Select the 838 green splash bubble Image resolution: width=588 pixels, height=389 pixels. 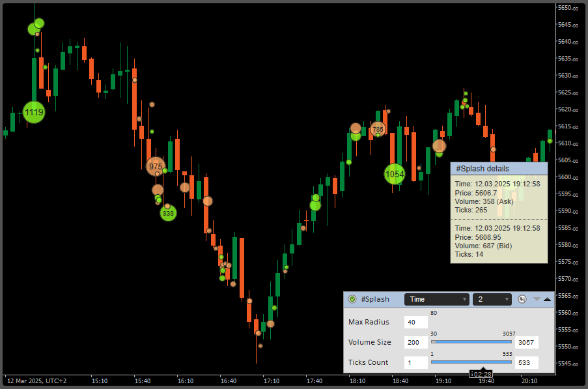167,212
